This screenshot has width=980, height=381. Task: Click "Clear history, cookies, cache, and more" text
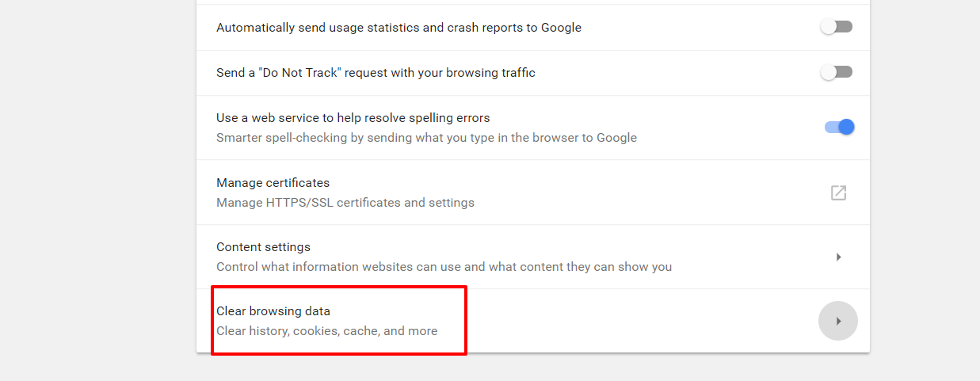327,331
